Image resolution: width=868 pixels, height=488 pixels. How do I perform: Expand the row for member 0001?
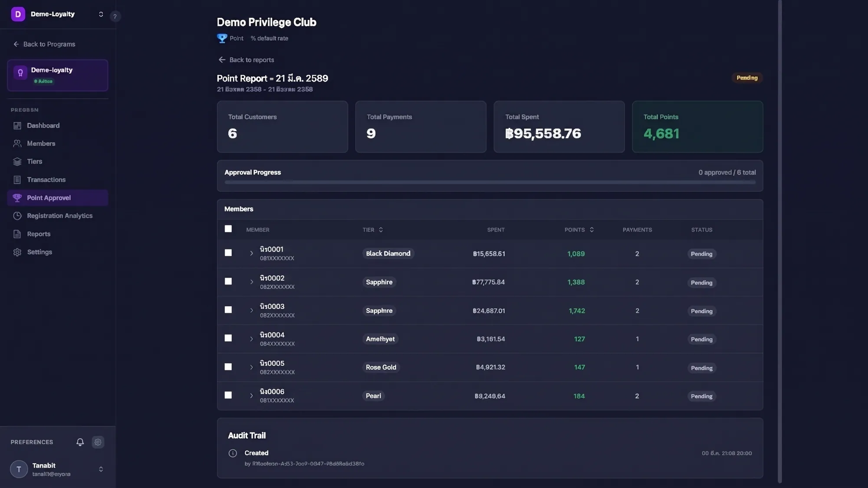(x=251, y=253)
